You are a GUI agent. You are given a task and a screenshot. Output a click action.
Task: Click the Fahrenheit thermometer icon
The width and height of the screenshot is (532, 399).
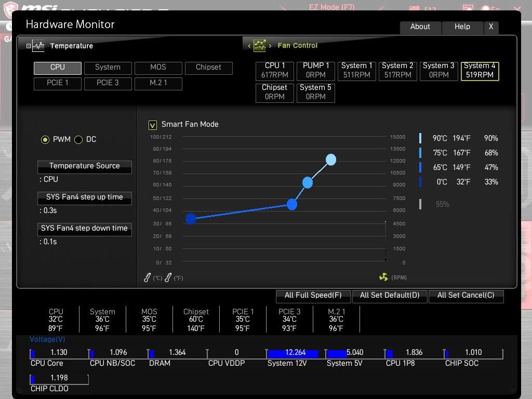[x=168, y=277]
